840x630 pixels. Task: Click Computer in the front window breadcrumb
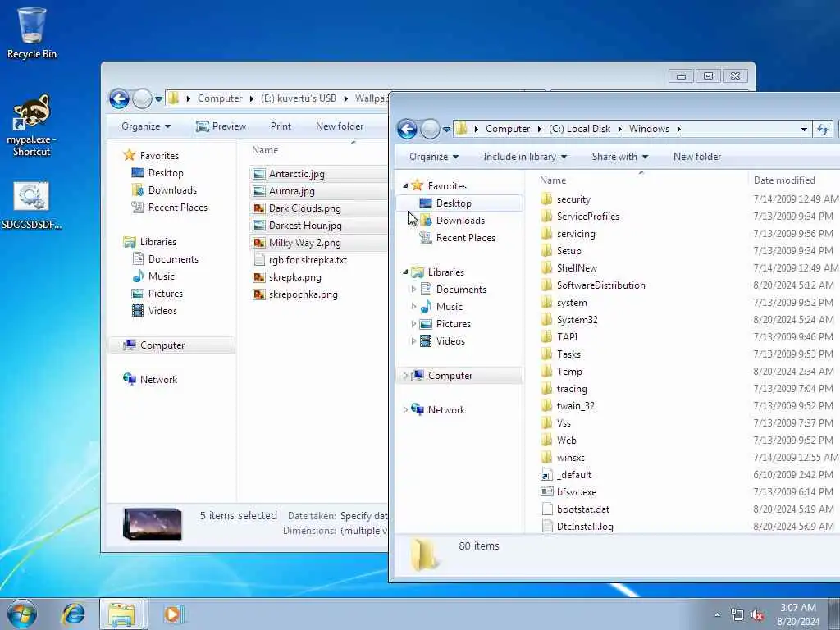click(x=507, y=129)
